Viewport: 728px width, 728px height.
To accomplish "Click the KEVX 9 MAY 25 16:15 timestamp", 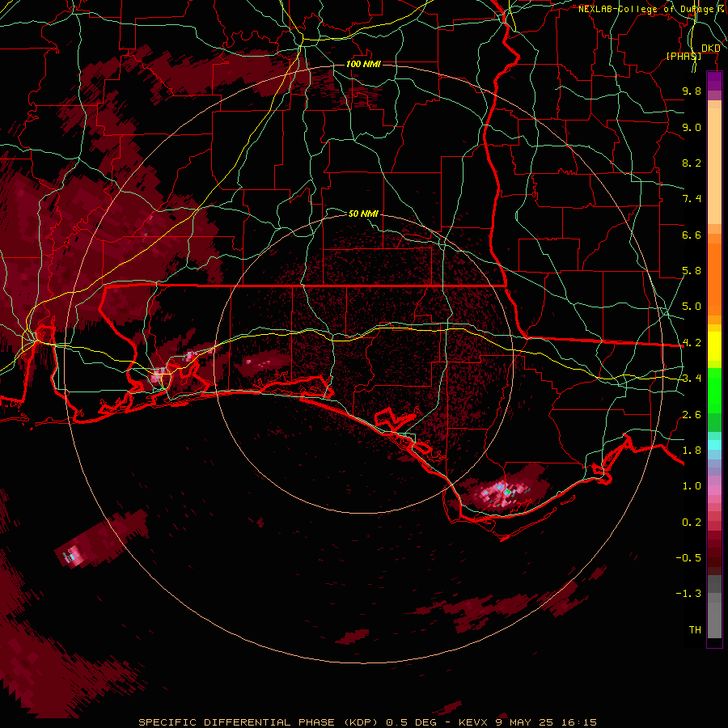I will pos(527,722).
